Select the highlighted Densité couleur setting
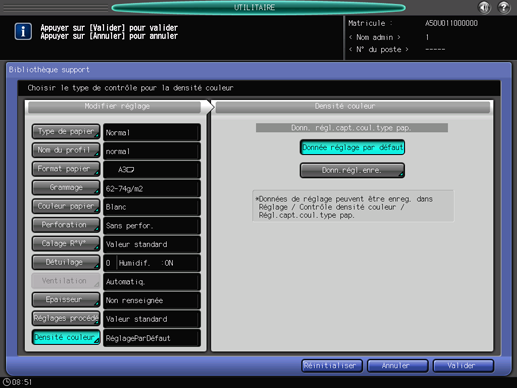517x388 pixels. coord(66,337)
